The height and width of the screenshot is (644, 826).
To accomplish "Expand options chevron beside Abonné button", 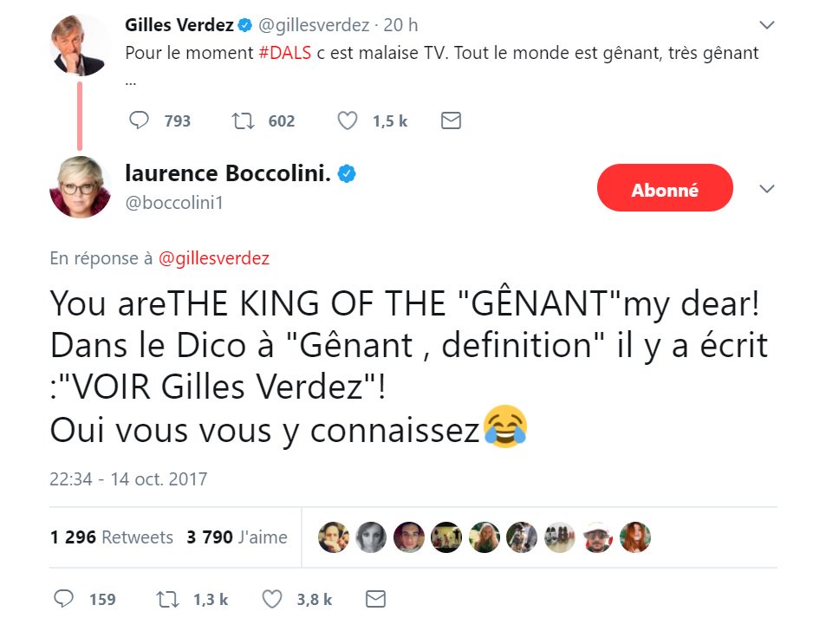I will point(767,189).
